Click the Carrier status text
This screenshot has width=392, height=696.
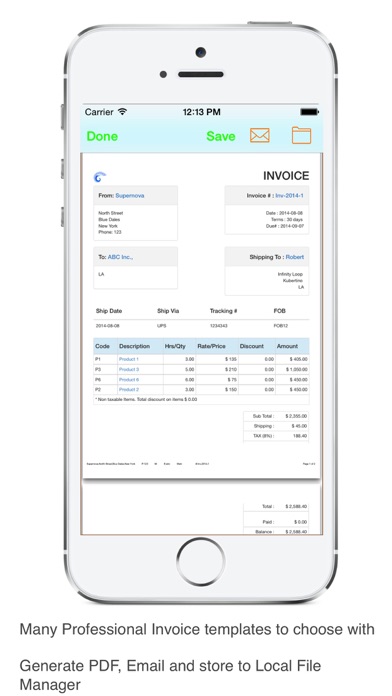click(x=99, y=112)
